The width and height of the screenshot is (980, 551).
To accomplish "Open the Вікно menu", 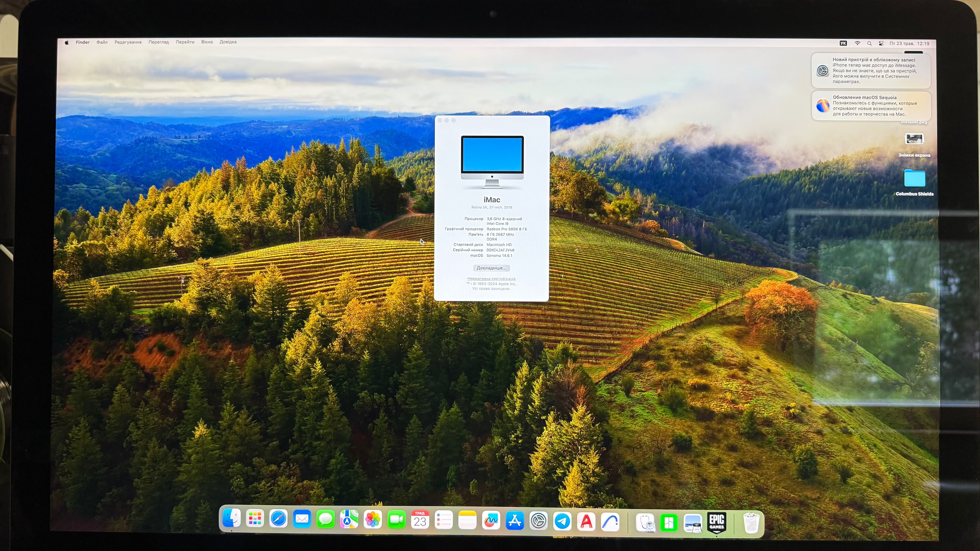I will (x=207, y=42).
